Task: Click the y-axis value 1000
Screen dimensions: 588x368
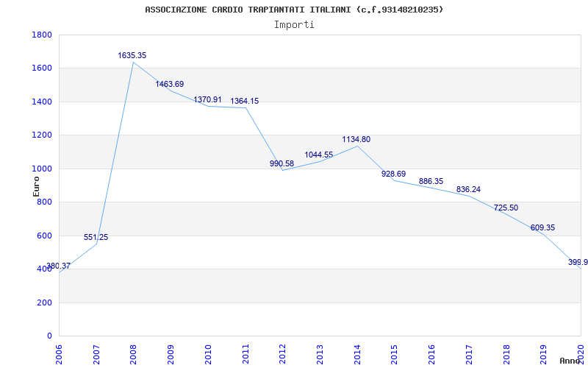Action: (x=42, y=169)
